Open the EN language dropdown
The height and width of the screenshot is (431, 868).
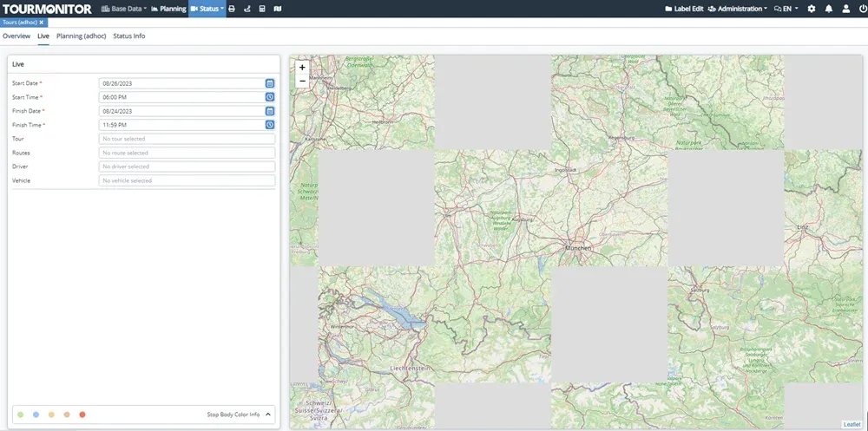[x=786, y=9]
